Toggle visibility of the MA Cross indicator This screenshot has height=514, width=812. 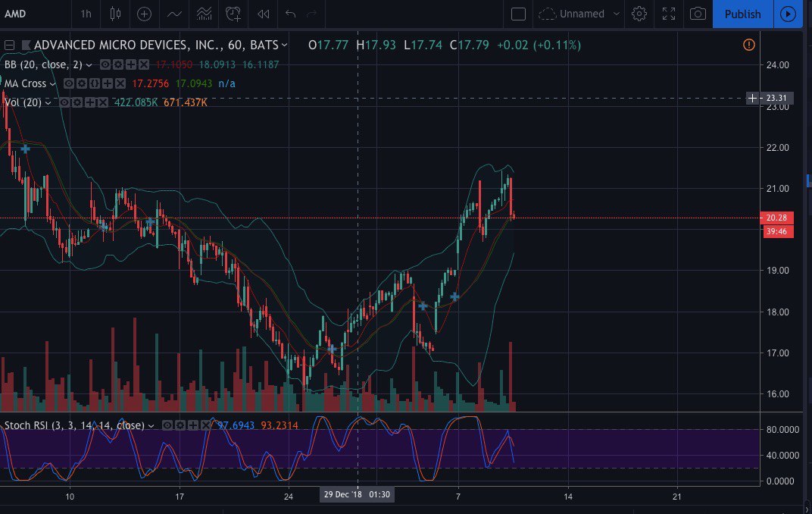(x=68, y=83)
